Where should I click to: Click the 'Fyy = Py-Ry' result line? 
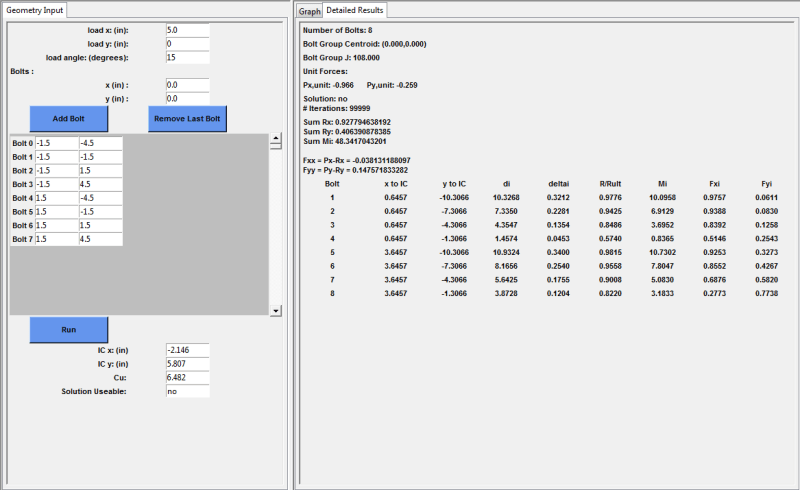pos(355,170)
